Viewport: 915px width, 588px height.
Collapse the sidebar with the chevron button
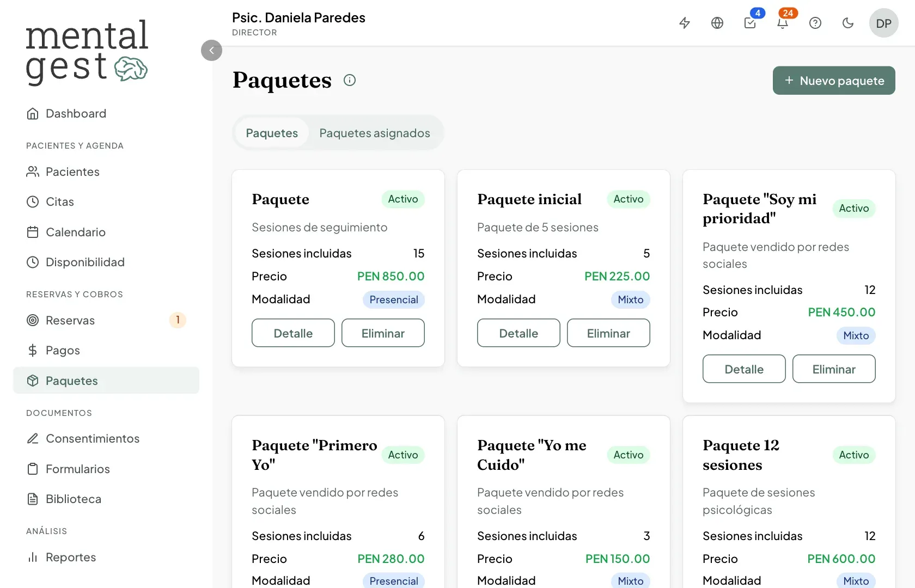(211, 50)
